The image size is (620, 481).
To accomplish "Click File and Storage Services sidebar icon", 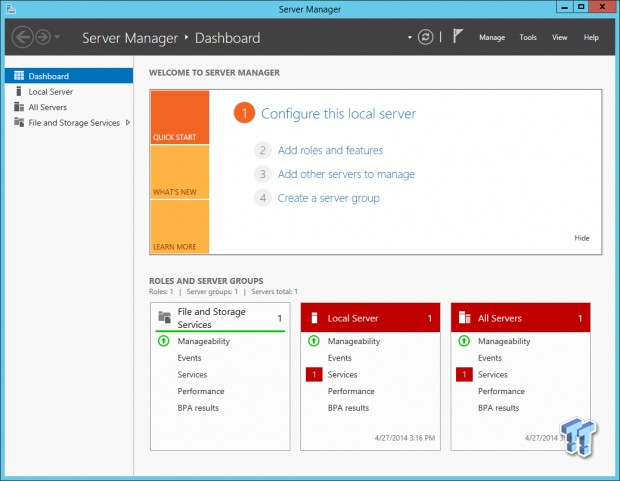I will [19, 122].
